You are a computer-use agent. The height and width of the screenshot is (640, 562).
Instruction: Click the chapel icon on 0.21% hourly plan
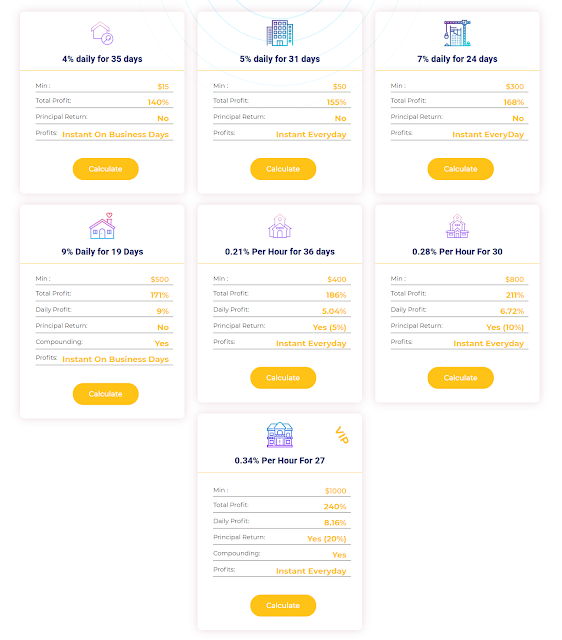(x=280, y=226)
